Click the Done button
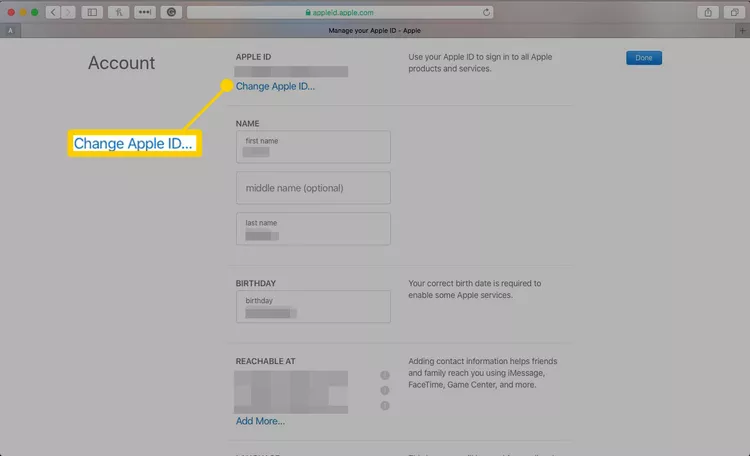750x456 pixels. (x=644, y=58)
